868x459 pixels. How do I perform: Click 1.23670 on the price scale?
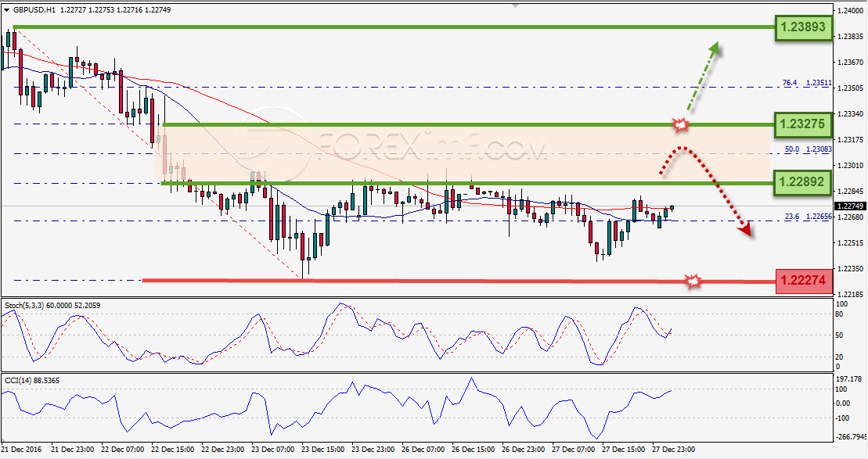click(x=852, y=63)
